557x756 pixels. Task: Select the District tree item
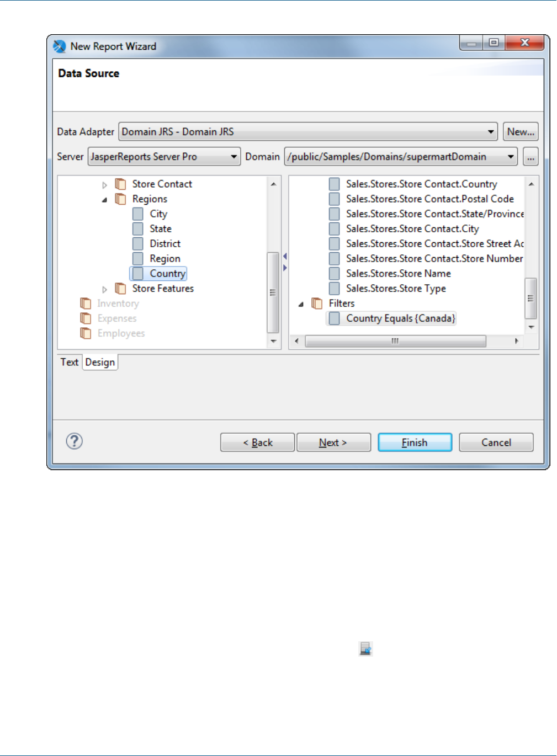(x=165, y=243)
